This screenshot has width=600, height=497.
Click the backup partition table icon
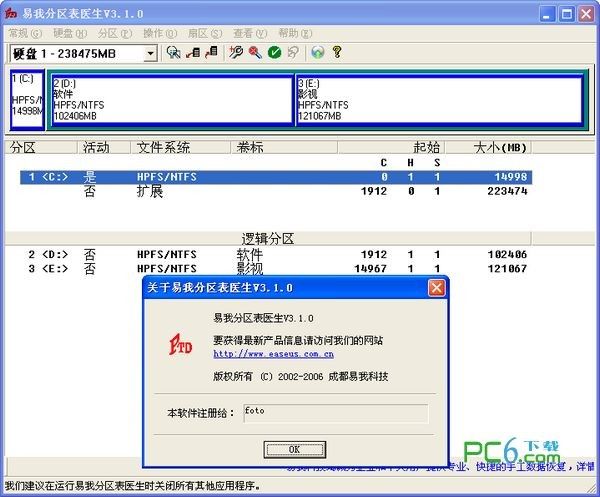(x=194, y=52)
